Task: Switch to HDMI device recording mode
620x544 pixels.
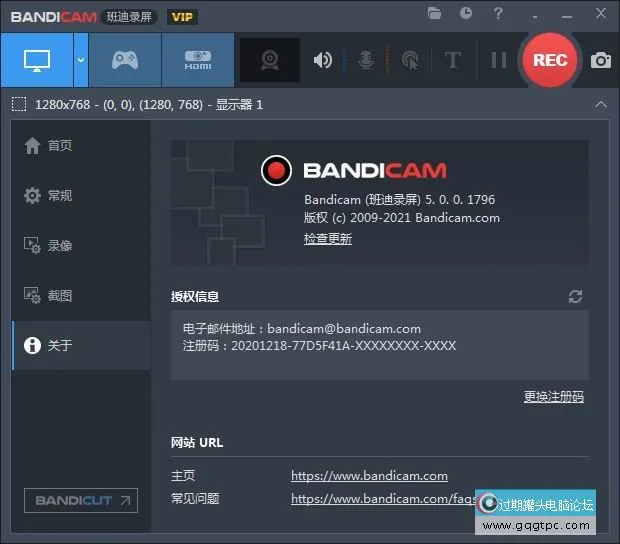Action: click(x=198, y=60)
